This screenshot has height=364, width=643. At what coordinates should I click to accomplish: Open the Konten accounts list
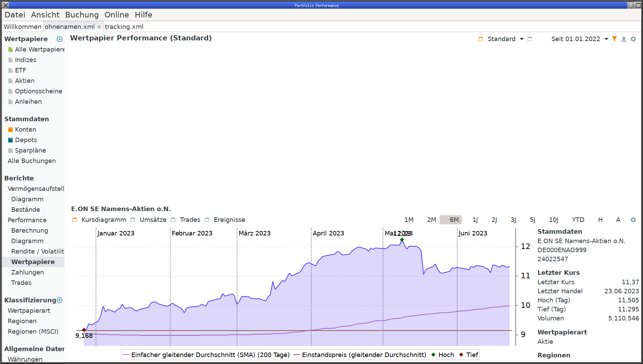25,130
